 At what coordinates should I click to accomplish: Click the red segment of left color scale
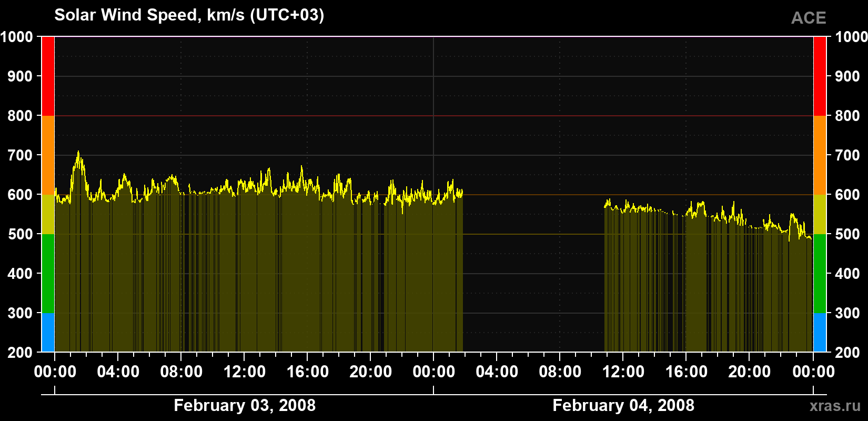tap(48, 76)
